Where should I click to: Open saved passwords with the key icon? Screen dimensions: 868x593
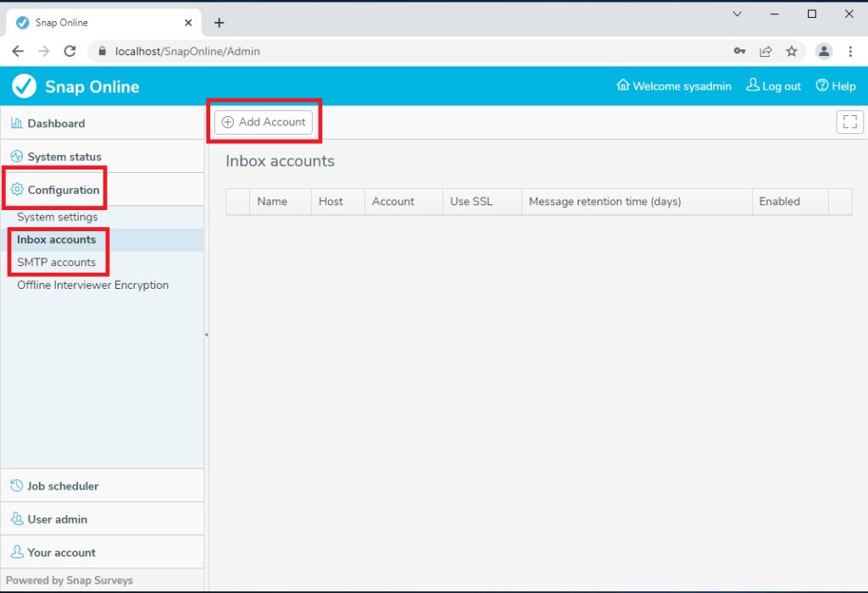pos(739,51)
